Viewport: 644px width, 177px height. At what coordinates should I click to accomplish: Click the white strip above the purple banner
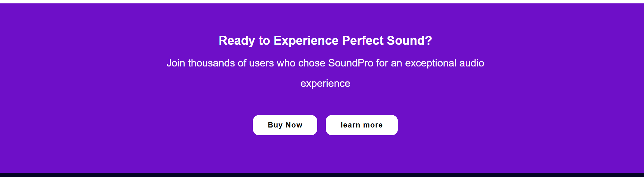[322, 1]
